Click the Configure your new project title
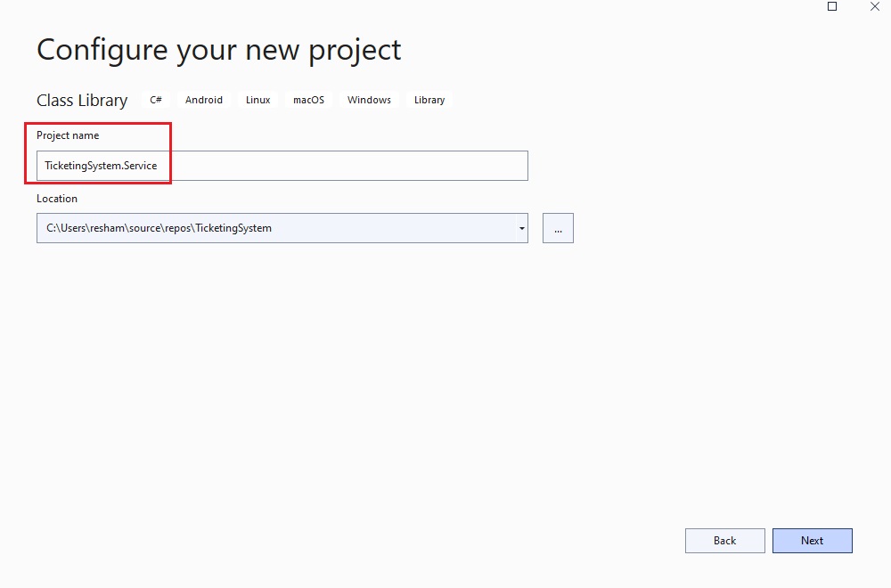 (219, 50)
